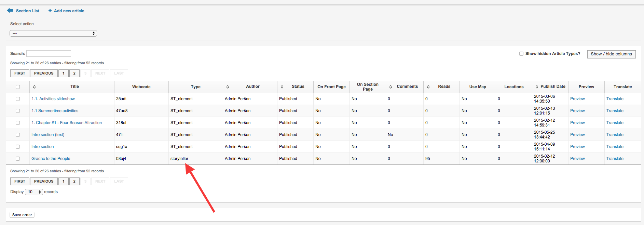Image resolution: width=644 pixels, height=225 pixels.
Task: Select checkbox for Chapter #1 Four Season Attraction
Action: [18, 123]
